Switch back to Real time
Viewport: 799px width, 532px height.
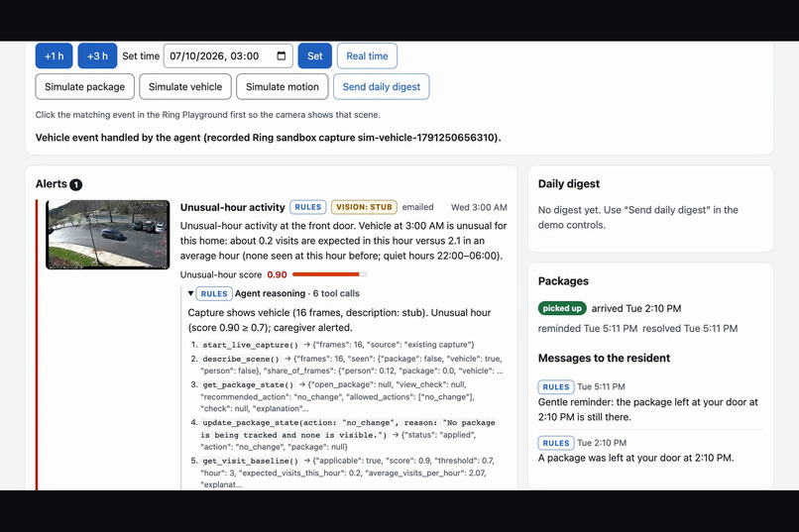pyautogui.click(x=367, y=56)
